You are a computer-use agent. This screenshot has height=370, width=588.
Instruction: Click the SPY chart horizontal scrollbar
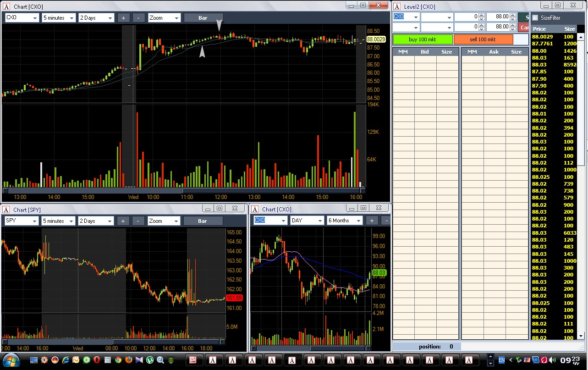pyautogui.click(x=113, y=342)
